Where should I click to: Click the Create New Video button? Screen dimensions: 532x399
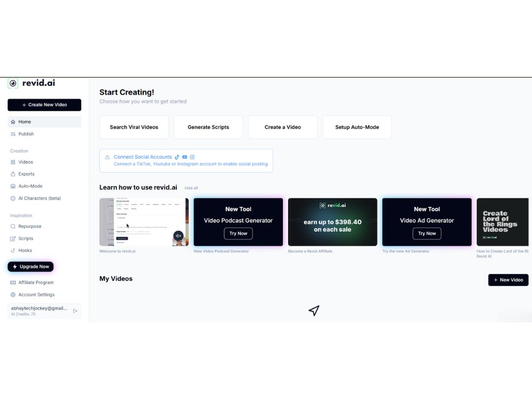(x=44, y=105)
